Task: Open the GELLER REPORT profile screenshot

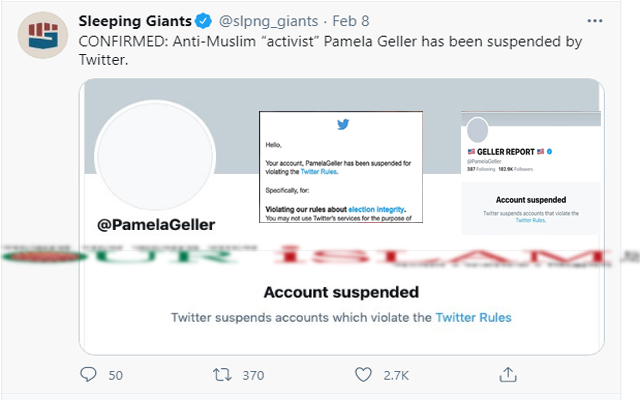Action: pos(531,173)
